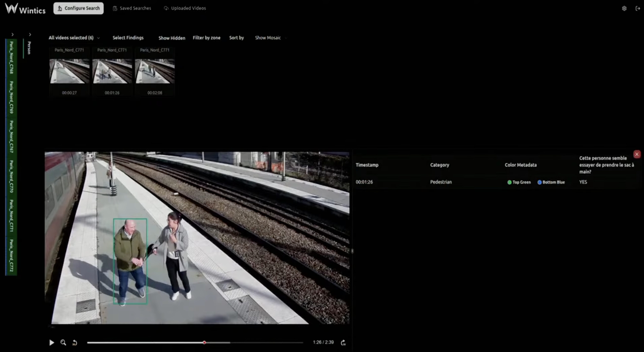
Task: Click Filter by zone option
Action: 206,38
